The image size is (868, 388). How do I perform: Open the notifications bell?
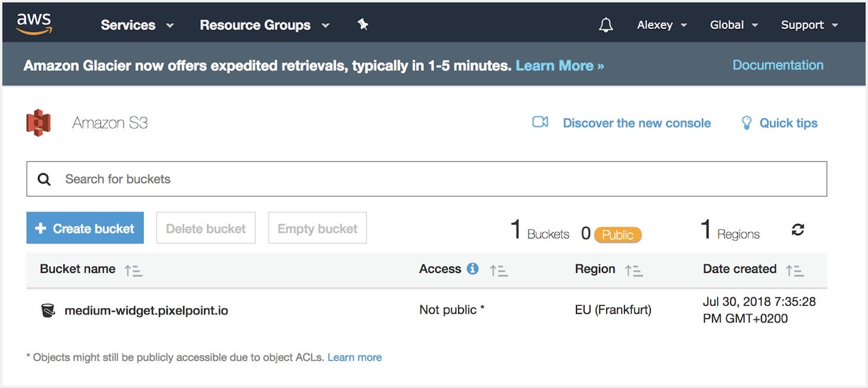(x=605, y=25)
